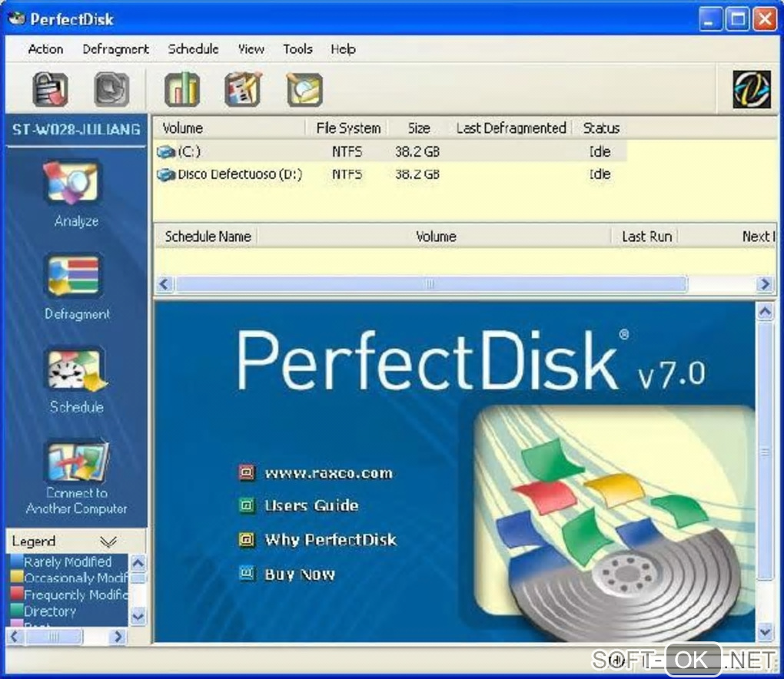784x679 pixels.
Task: Click the Raxco logo icon in toolbar
Action: pos(752,89)
